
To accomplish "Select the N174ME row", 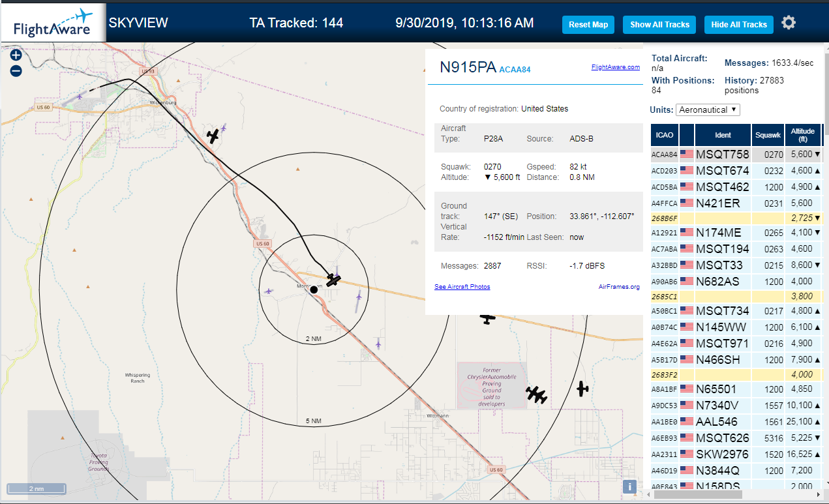I will [736, 232].
